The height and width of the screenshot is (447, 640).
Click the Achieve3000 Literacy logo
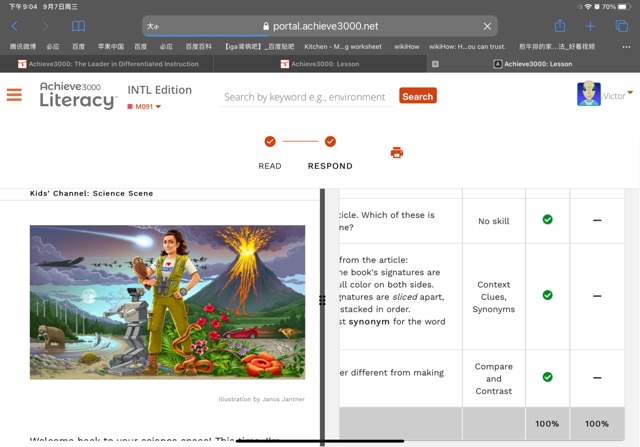tap(78, 95)
